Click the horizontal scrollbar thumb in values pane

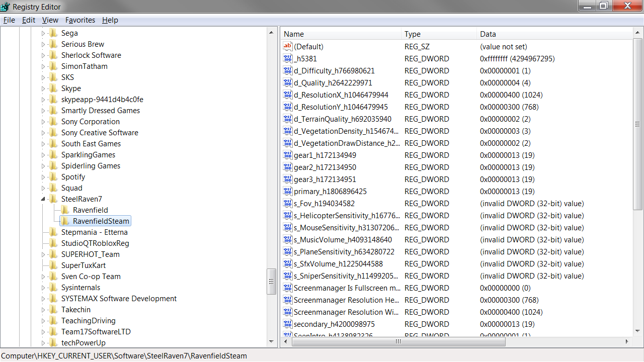click(x=398, y=342)
